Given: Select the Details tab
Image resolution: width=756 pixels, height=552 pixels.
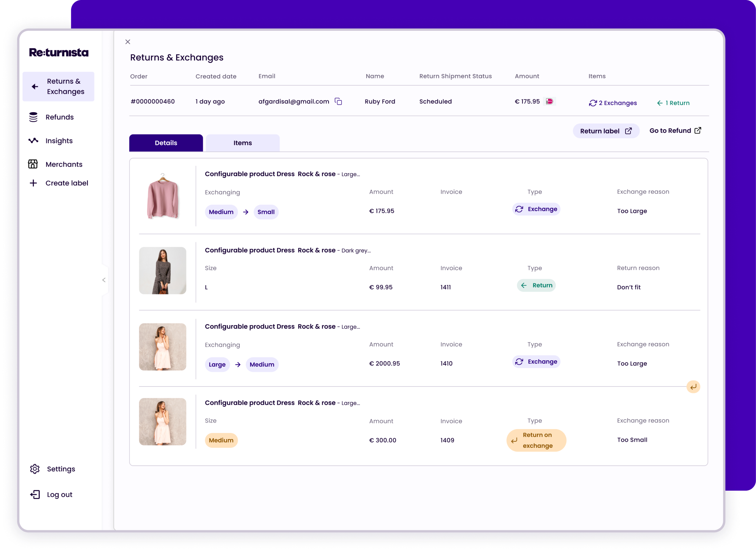Looking at the screenshot, I should [166, 143].
